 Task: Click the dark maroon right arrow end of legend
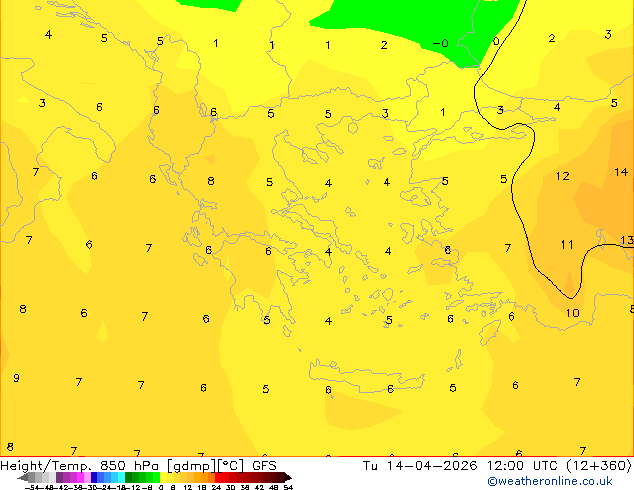287,477
